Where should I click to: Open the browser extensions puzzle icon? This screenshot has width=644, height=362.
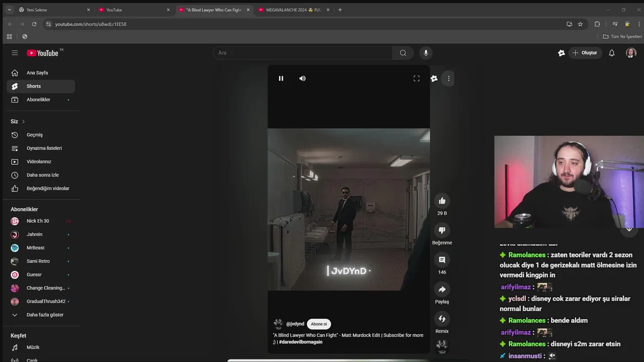point(597,24)
